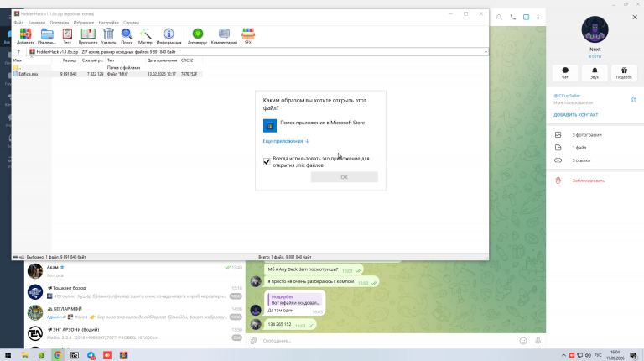The height and width of the screenshot is (361, 644).
Task: Show archive Информация (Info) icon
Action: coord(169,36)
